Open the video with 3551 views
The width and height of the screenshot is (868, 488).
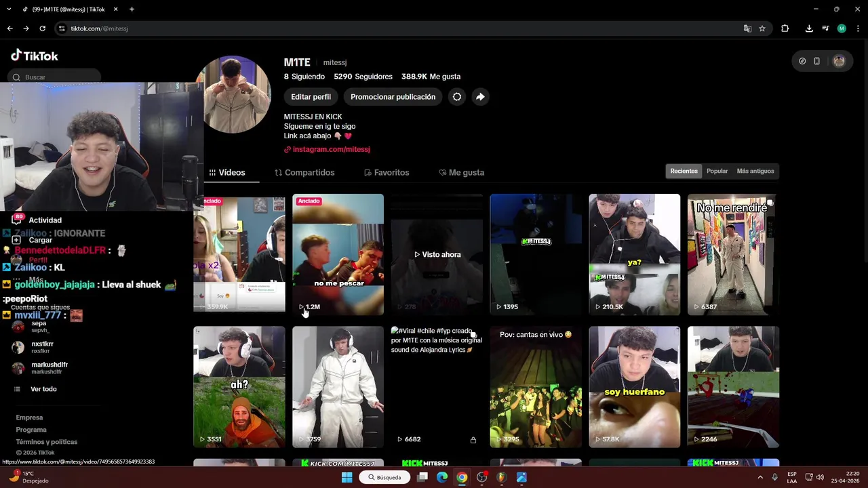[x=239, y=387]
